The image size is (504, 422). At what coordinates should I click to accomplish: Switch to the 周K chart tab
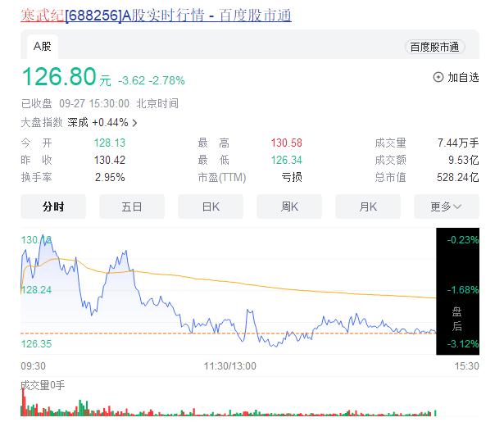pos(289,206)
